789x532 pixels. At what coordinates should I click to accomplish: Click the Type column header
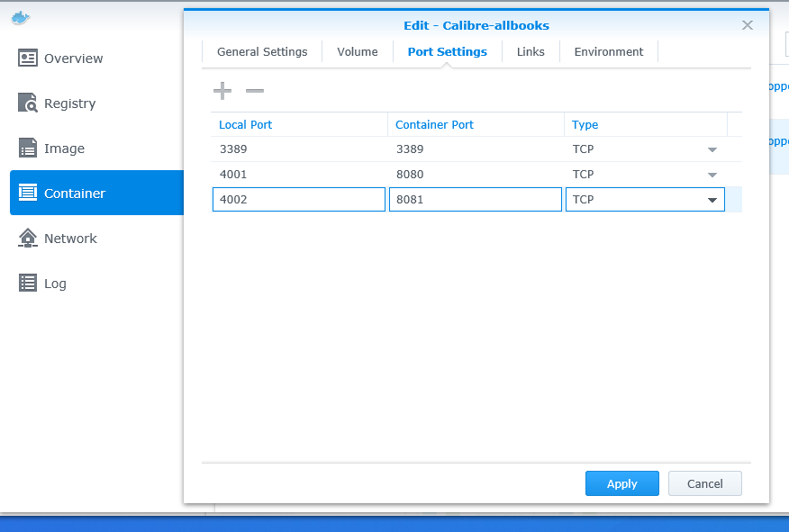(646, 125)
